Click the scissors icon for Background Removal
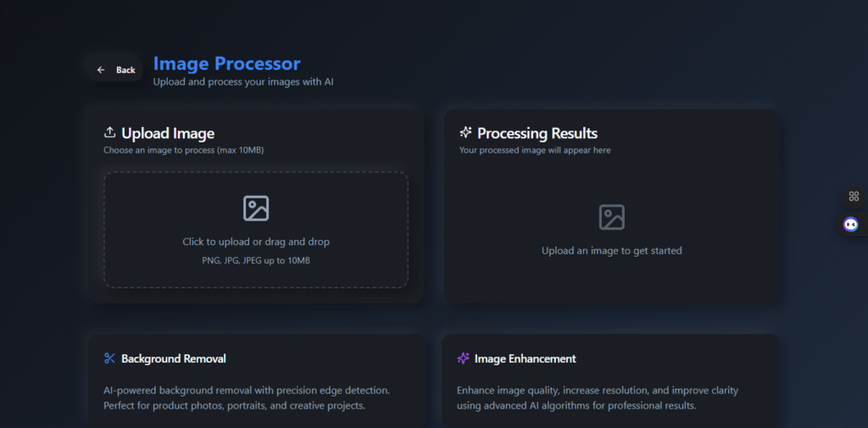The width and height of the screenshot is (868, 428). [x=109, y=359]
